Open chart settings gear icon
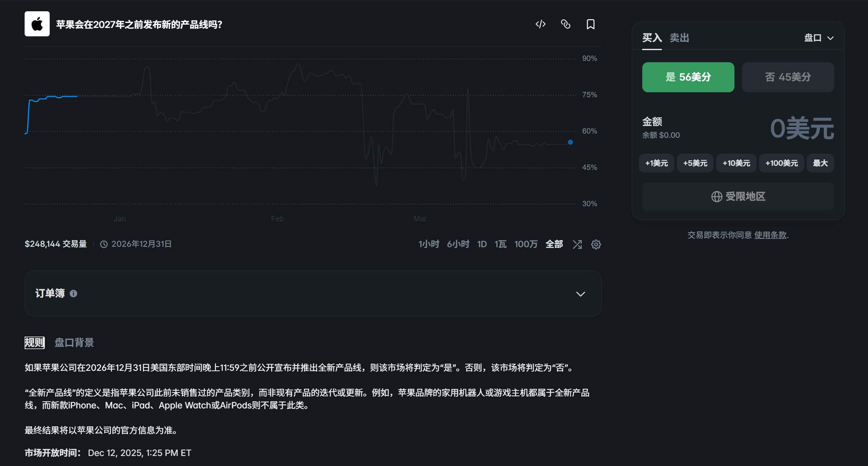Viewport: 868px width, 466px height. pos(596,244)
